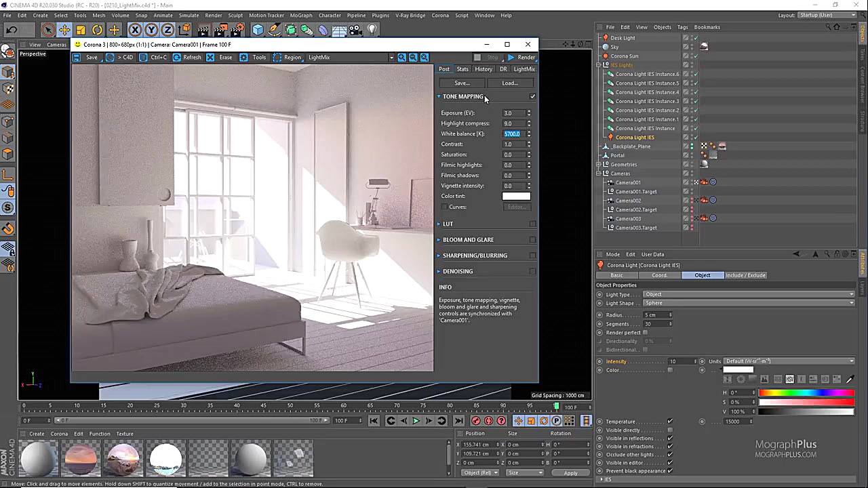Select the Move tool in top toolbar

click(x=64, y=30)
